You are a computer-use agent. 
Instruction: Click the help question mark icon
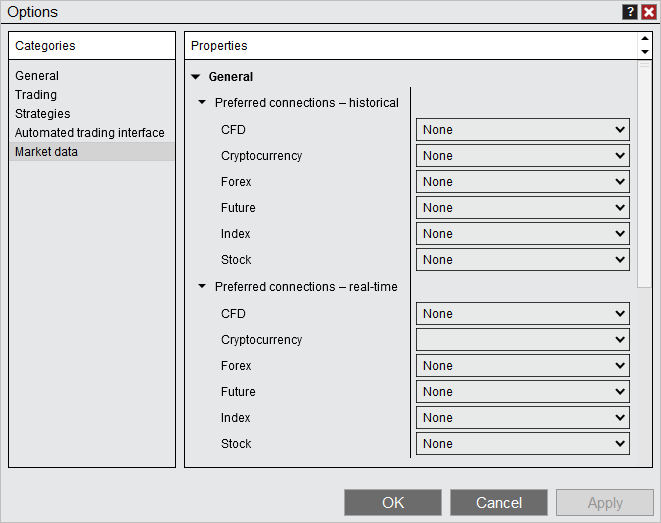[x=630, y=12]
